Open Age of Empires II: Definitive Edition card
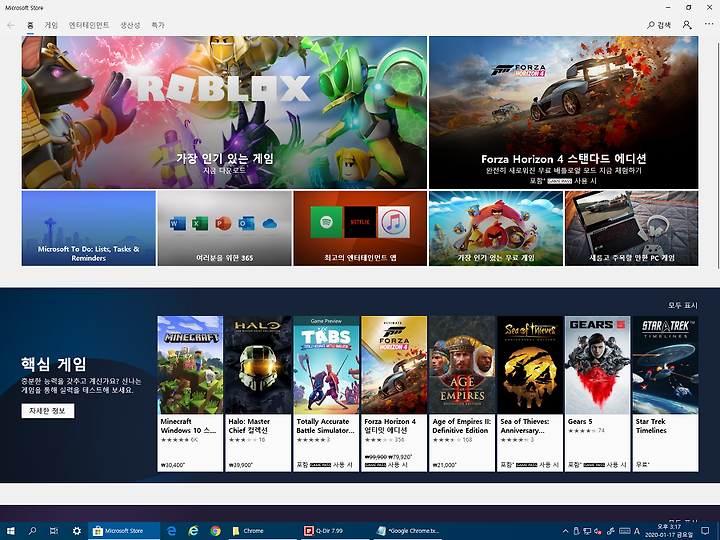Viewport: 720px width, 540px height. (x=462, y=394)
